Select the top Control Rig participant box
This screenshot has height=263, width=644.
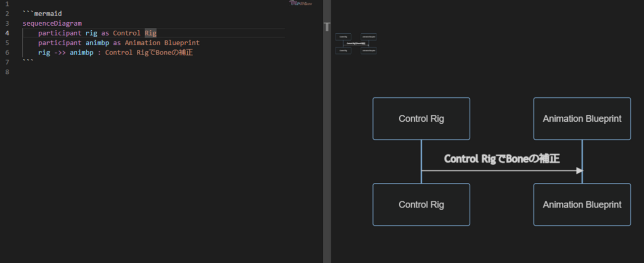point(421,119)
